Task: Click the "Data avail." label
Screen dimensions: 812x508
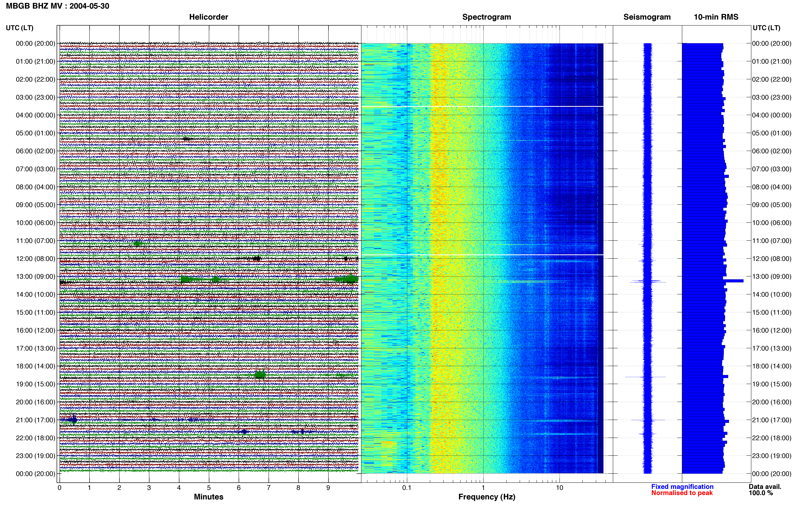Action: coord(765,486)
